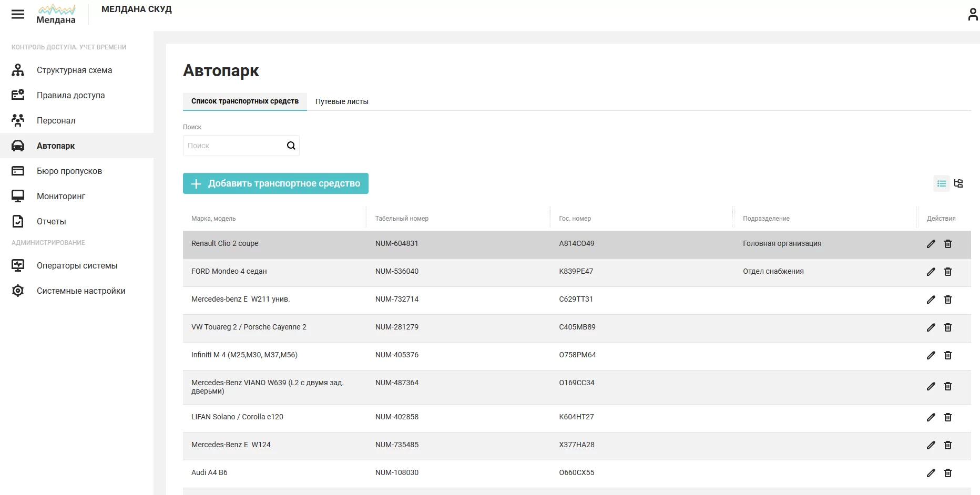Delete the Infiniti M 4 row

point(948,355)
